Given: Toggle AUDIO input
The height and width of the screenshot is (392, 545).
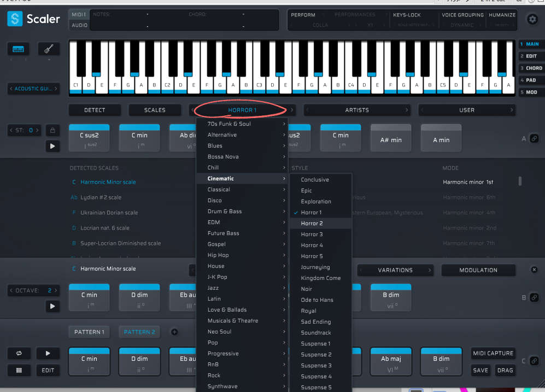Looking at the screenshot, I should (x=80, y=25).
